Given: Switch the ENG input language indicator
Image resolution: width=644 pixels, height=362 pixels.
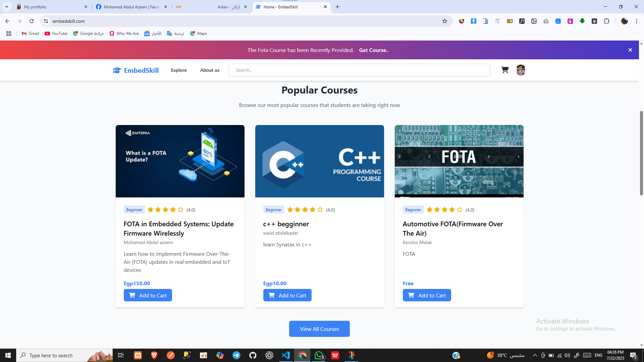Looking at the screenshot, I should (598, 355).
